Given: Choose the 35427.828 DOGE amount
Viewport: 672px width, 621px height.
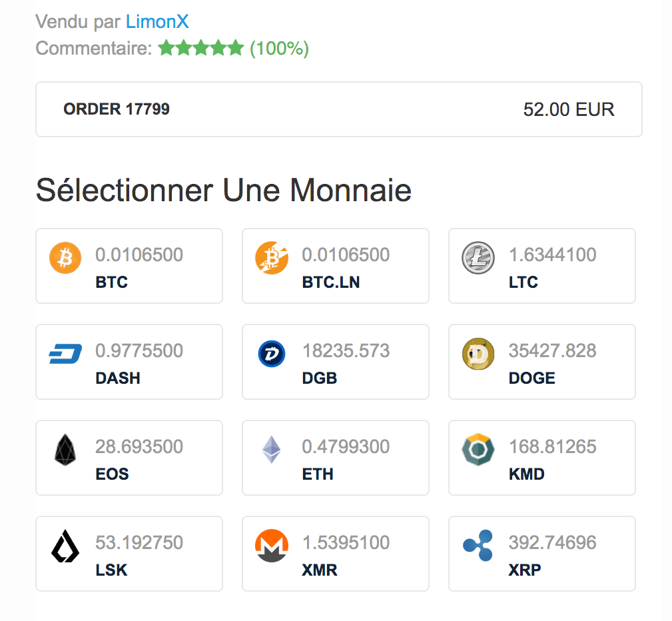Looking at the screenshot, I should (x=552, y=350).
